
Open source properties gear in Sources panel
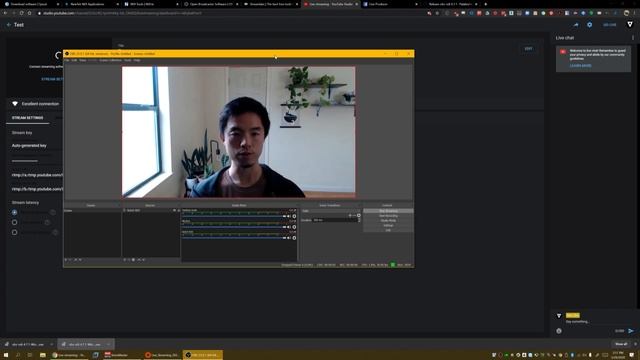pyautogui.click(x=133, y=260)
